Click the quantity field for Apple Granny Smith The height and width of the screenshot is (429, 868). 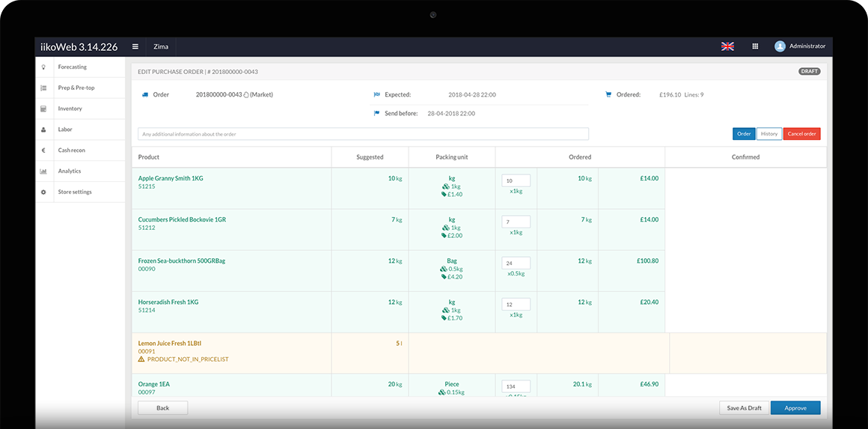pos(516,180)
